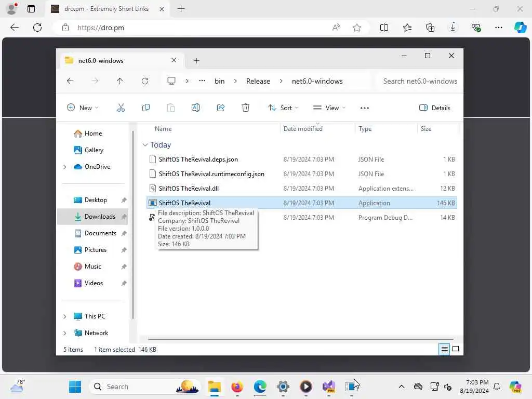Viewport: 532px width, 399px height.
Task: Open Sort options dropdown
Action: [283, 108]
